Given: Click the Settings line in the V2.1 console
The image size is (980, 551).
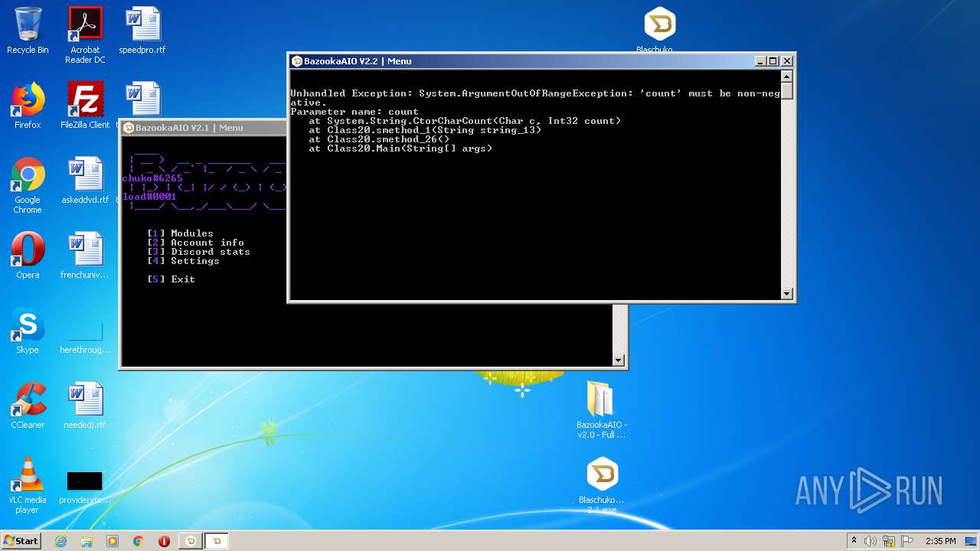Looking at the screenshot, I should pos(183,261).
